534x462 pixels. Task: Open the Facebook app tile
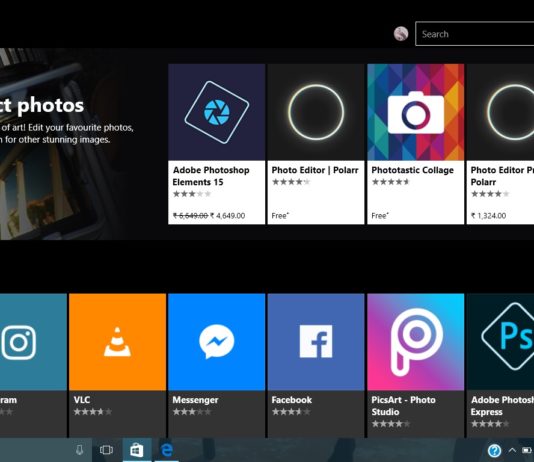click(x=316, y=365)
